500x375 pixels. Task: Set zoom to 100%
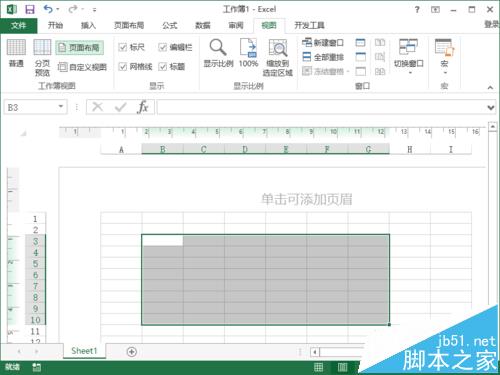[x=249, y=53]
